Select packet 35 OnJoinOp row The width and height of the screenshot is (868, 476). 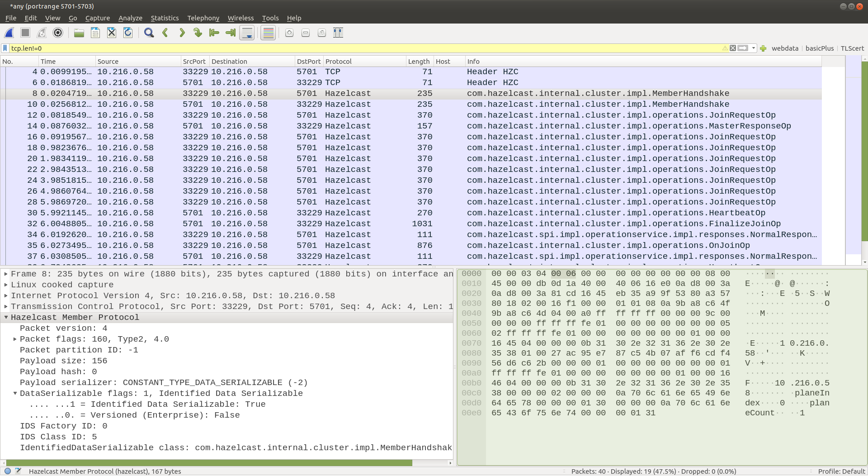(411, 246)
